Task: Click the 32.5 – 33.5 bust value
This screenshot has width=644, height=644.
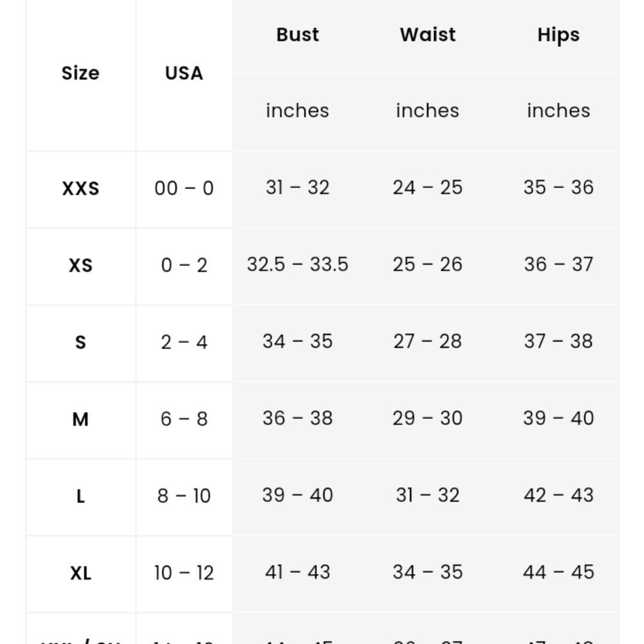Action: click(298, 264)
